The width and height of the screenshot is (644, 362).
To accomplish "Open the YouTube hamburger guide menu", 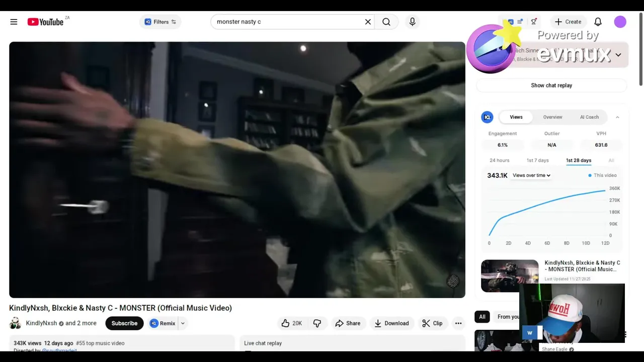I will pyautogui.click(x=14, y=22).
